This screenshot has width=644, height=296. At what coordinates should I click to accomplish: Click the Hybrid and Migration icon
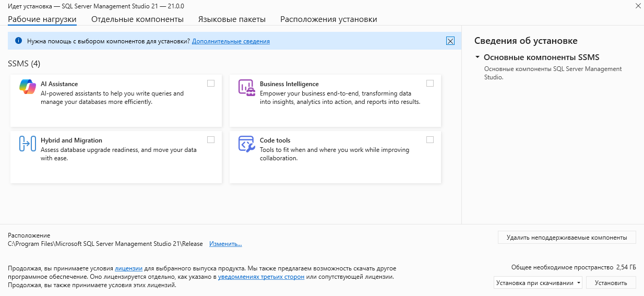[x=28, y=144]
